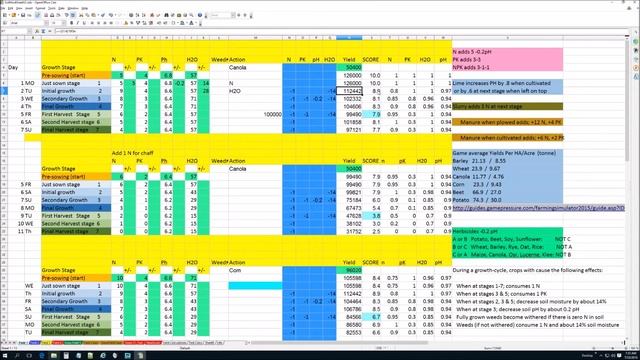
Task: Open the Navigator icon
Action: 173,15
